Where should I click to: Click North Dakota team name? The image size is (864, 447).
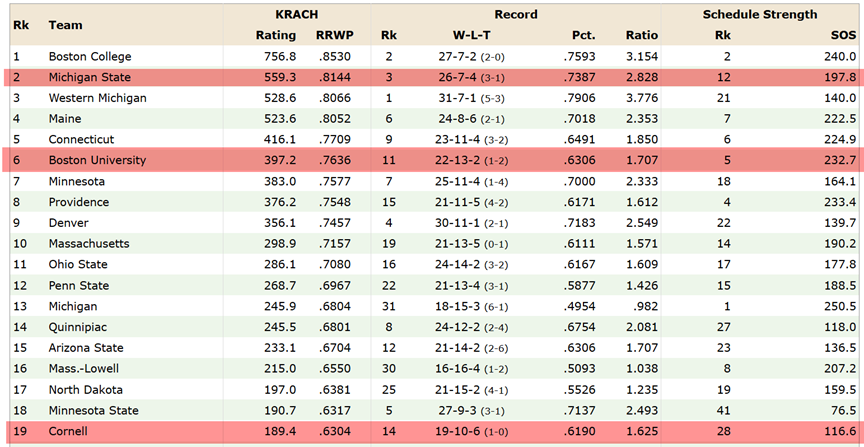pyautogui.click(x=85, y=390)
